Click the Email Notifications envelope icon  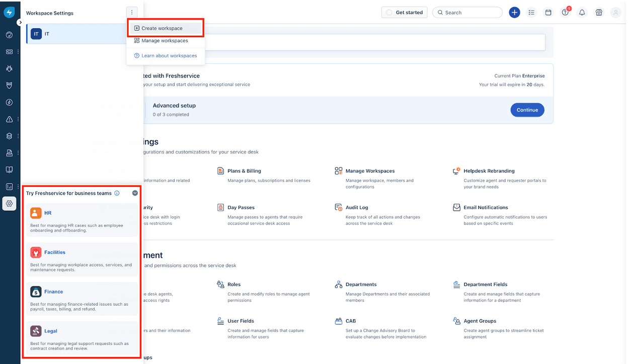coord(457,207)
